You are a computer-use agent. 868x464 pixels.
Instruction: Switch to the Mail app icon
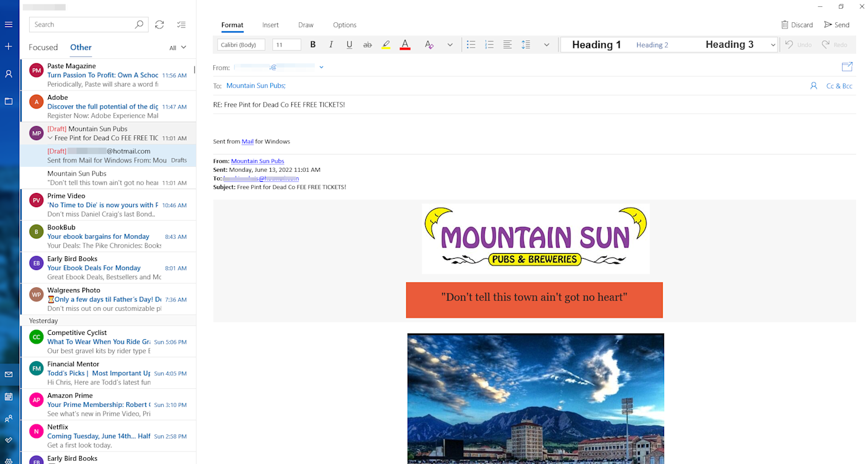click(9, 375)
